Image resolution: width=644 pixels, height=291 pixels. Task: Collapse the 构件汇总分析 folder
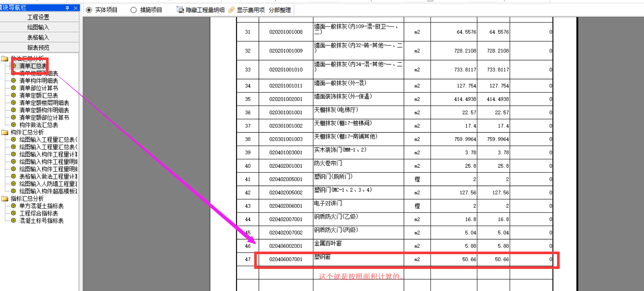(5, 132)
